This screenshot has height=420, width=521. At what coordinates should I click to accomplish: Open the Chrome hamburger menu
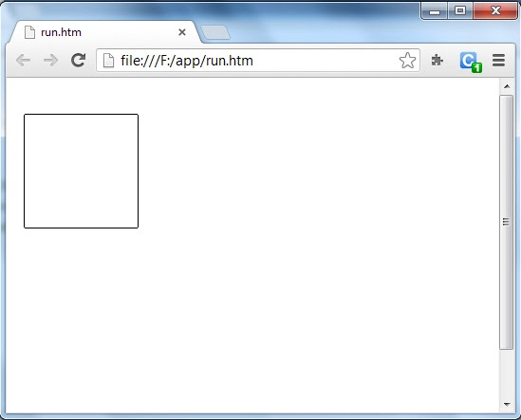pos(499,61)
